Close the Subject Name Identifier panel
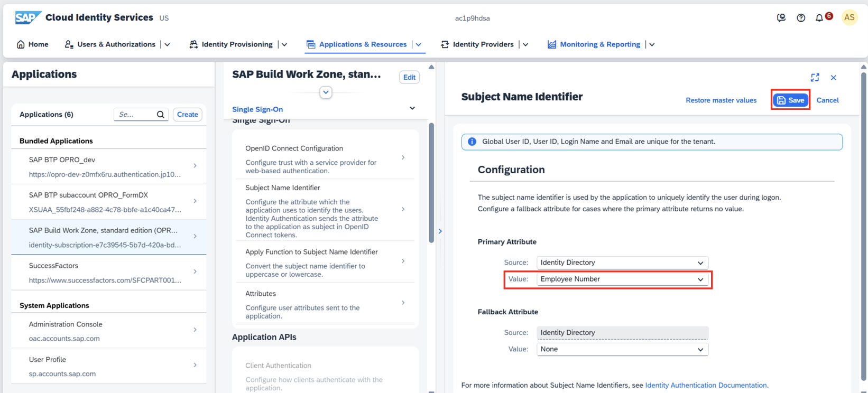The height and width of the screenshot is (393, 868). 834,78
